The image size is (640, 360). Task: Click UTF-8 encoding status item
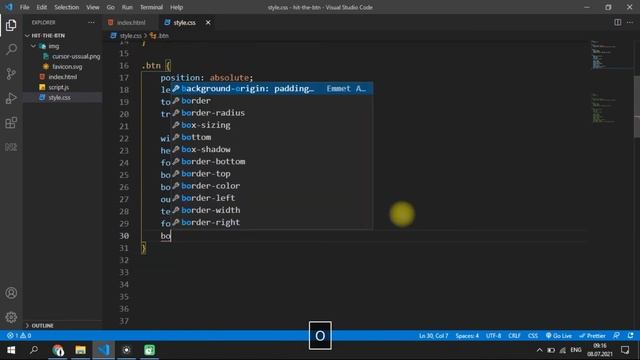coord(493,336)
